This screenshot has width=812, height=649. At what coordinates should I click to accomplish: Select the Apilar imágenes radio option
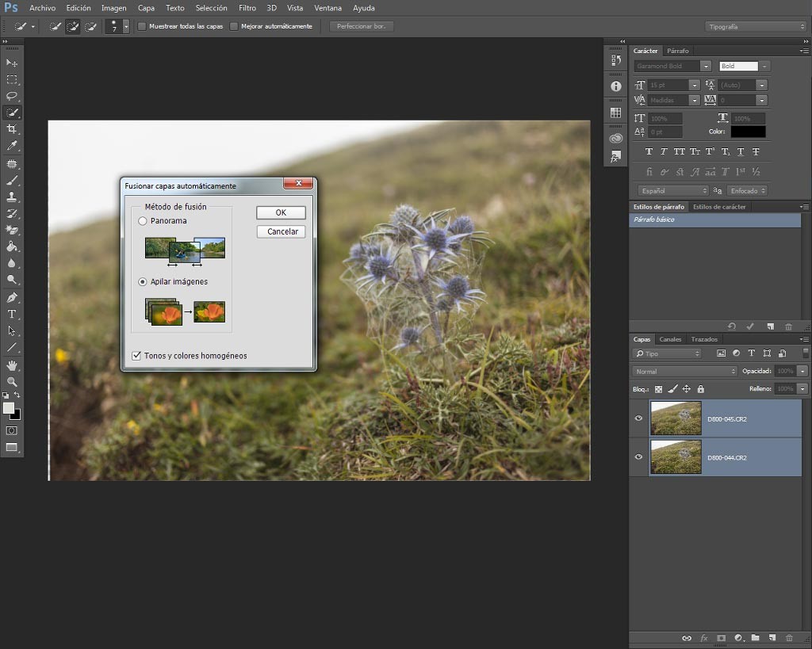click(143, 282)
